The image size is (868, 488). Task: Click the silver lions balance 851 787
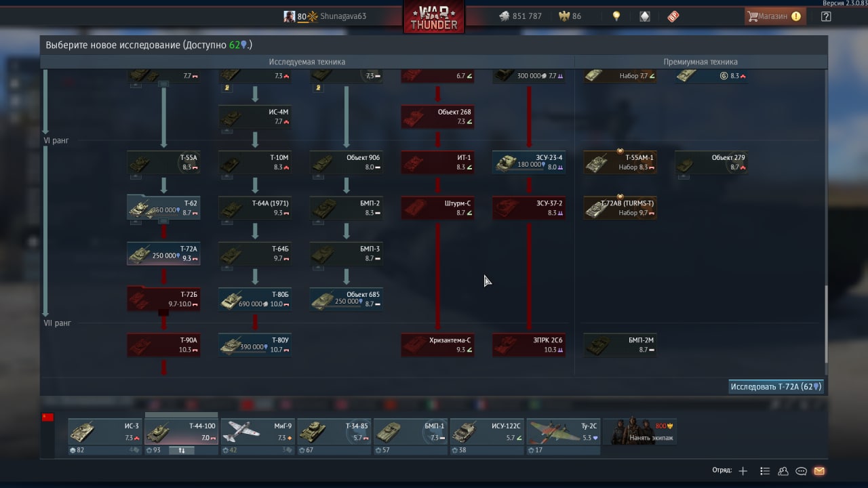pos(520,16)
